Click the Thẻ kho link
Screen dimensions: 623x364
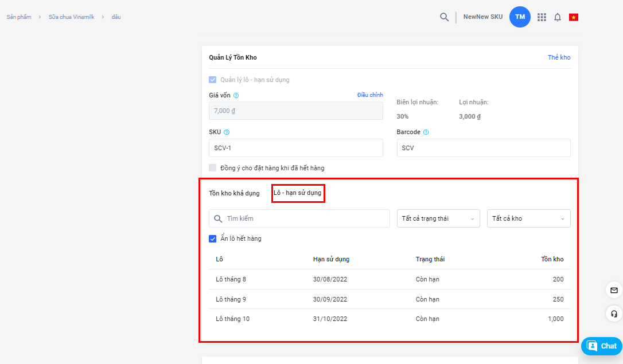[x=559, y=57]
